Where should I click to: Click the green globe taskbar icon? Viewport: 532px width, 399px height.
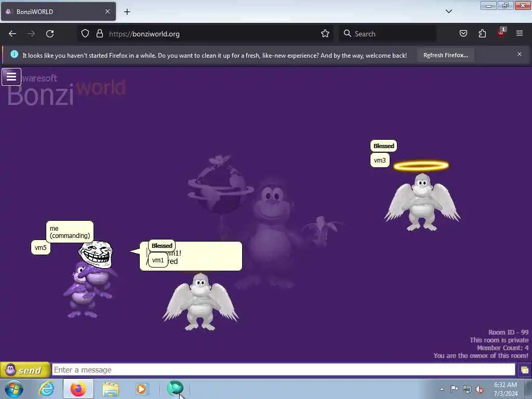[x=175, y=389]
